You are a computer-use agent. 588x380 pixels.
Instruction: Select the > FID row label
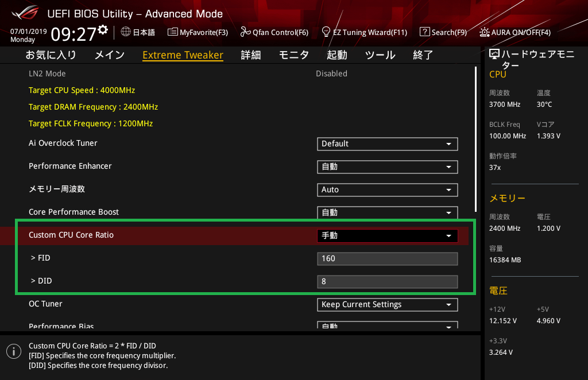41,258
